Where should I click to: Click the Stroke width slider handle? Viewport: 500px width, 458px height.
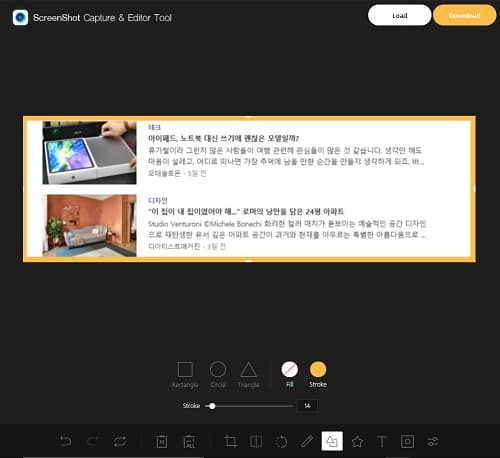pyautogui.click(x=212, y=406)
